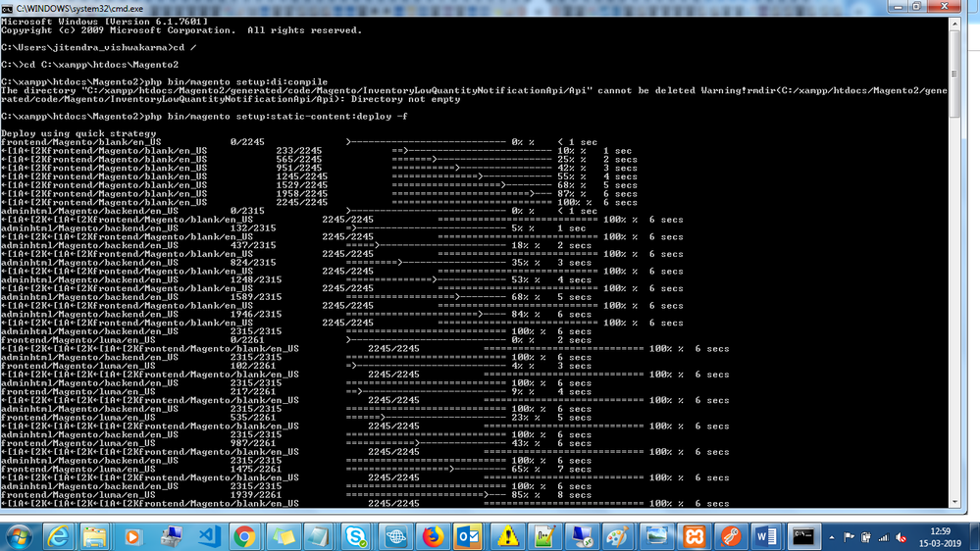Open Windows Media Player from taskbar

click(132, 536)
